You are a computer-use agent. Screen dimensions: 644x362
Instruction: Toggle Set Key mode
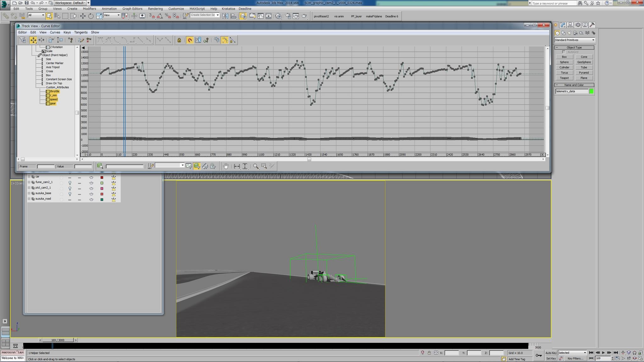pos(551,358)
